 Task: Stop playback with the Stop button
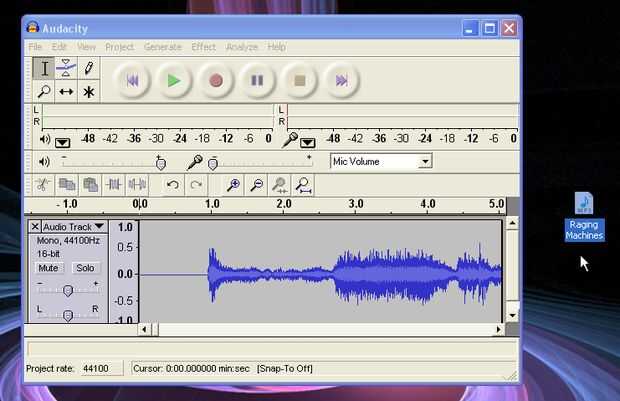point(300,81)
